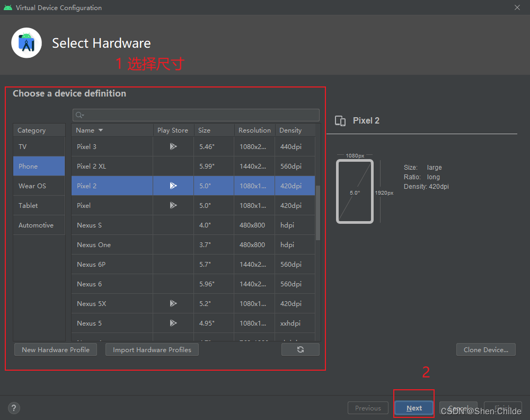
Task: Click Import Hardware Profiles button
Action: pos(152,349)
